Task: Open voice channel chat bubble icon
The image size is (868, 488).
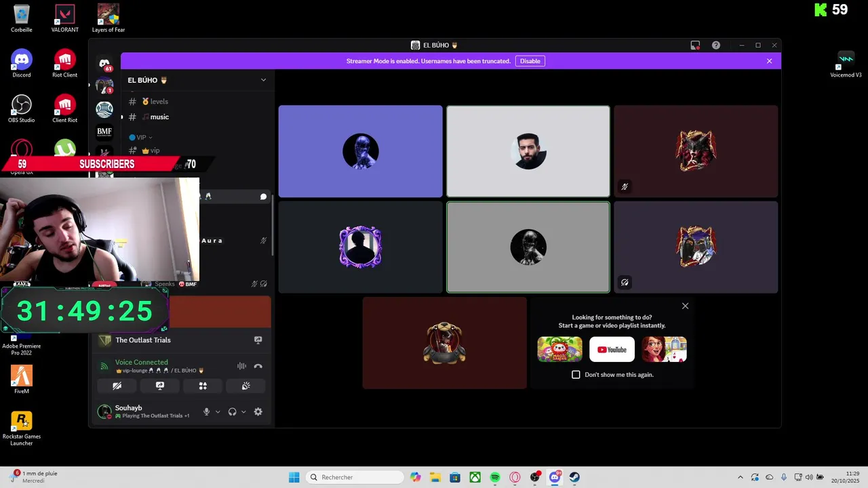Action: pos(263,197)
